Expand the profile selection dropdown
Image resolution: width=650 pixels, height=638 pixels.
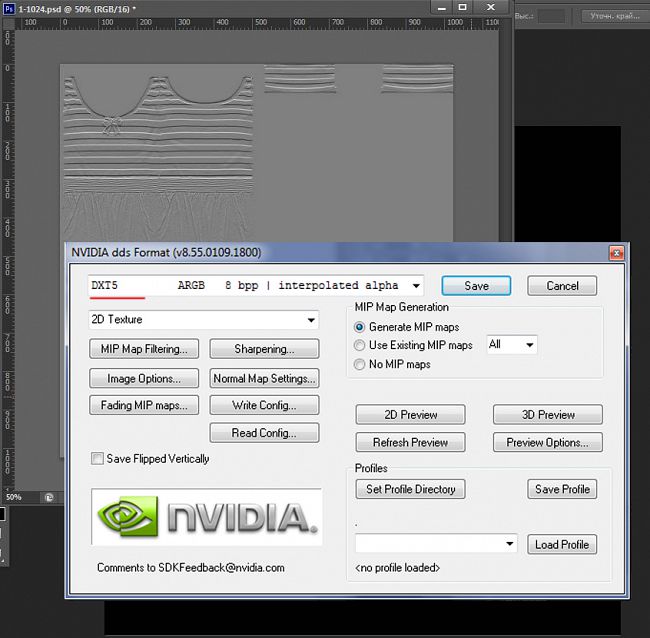(508, 544)
